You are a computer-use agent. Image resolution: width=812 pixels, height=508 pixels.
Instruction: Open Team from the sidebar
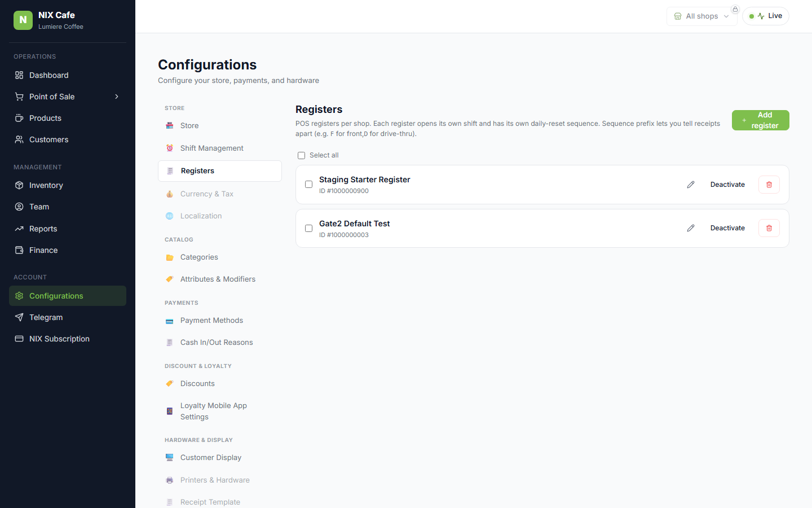pyautogui.click(x=68, y=207)
